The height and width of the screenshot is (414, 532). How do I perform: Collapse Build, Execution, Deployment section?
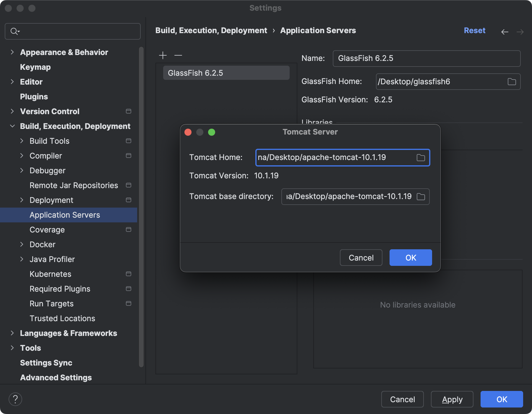12,126
